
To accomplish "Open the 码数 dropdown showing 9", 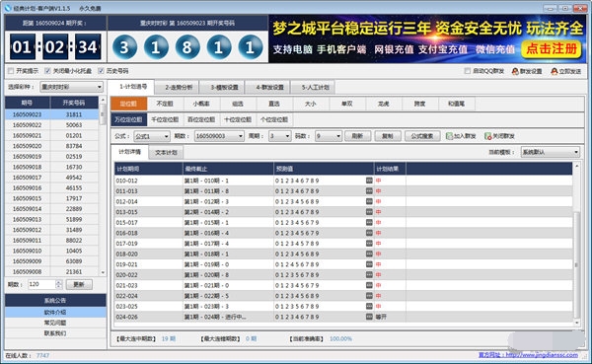I will [329, 136].
